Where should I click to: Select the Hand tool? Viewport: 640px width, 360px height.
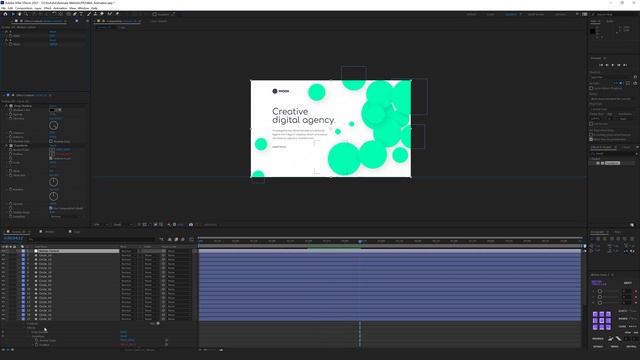tap(19, 14)
